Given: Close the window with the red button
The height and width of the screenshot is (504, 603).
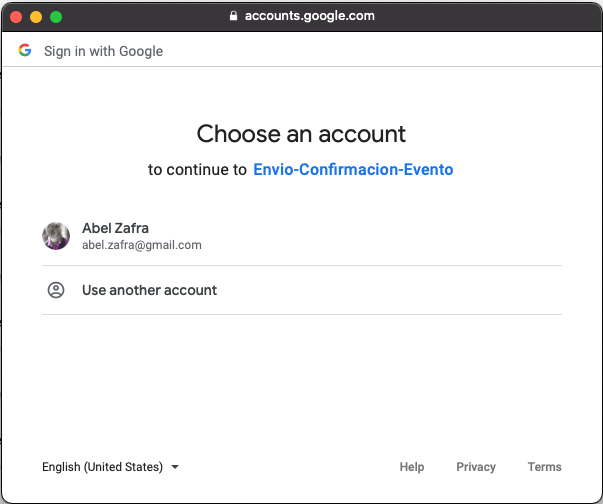Looking at the screenshot, I should click(x=16, y=17).
